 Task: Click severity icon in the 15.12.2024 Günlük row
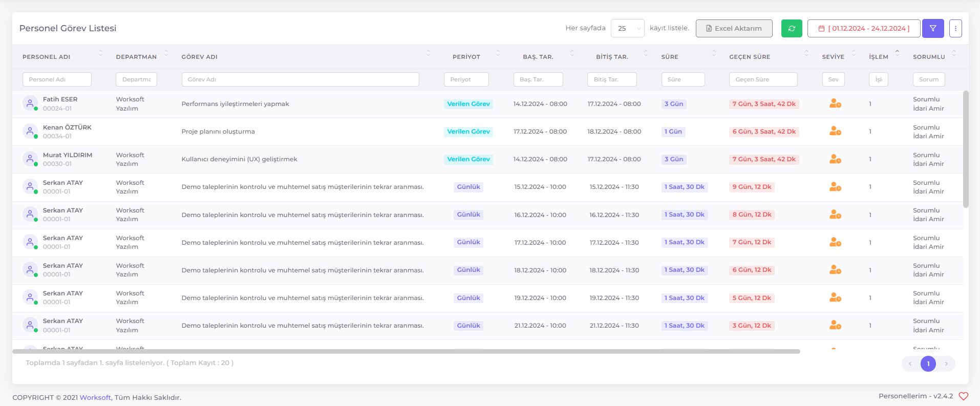click(835, 187)
